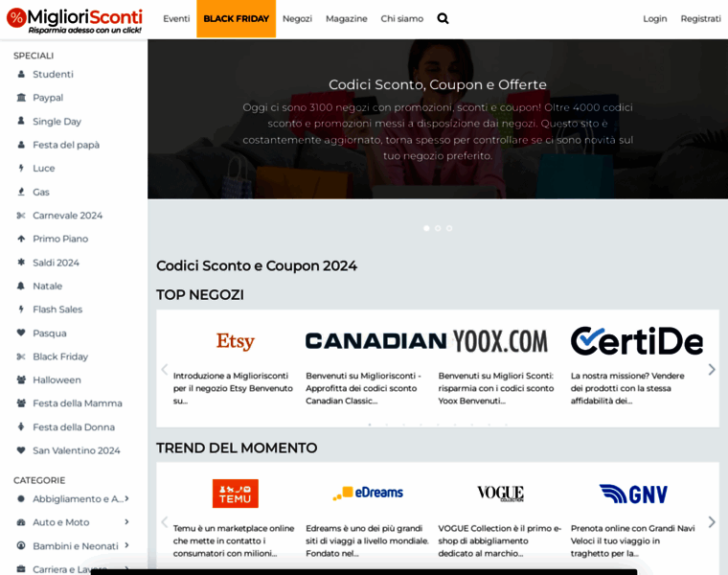Viewport: 728px width, 575px height.
Task: Click the Carnevale 2024 scissors icon
Action: point(21,215)
